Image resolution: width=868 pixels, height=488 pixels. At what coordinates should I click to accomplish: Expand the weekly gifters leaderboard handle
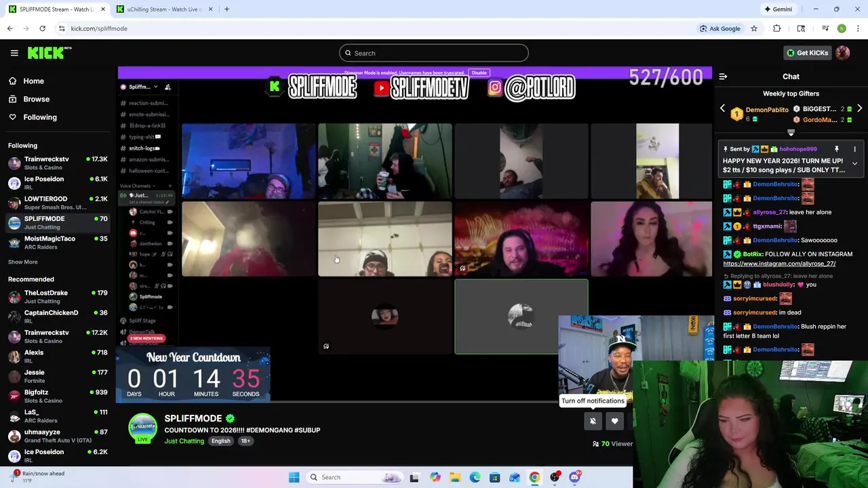(x=791, y=133)
